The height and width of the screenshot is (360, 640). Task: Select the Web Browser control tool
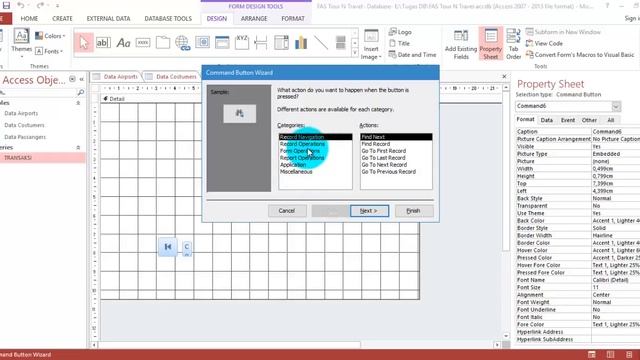coord(202,42)
